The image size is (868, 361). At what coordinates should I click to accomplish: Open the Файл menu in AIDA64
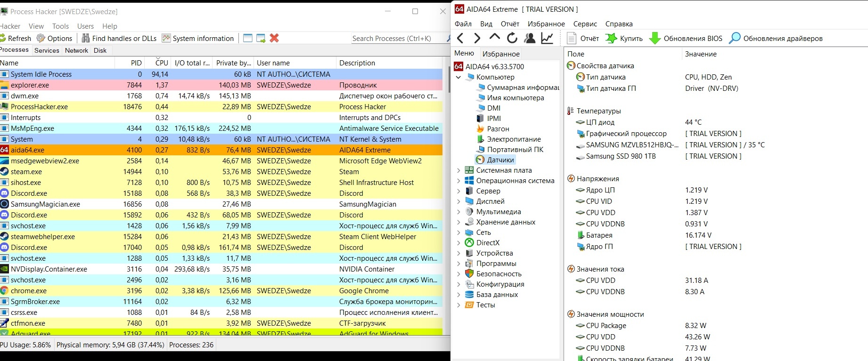point(463,24)
